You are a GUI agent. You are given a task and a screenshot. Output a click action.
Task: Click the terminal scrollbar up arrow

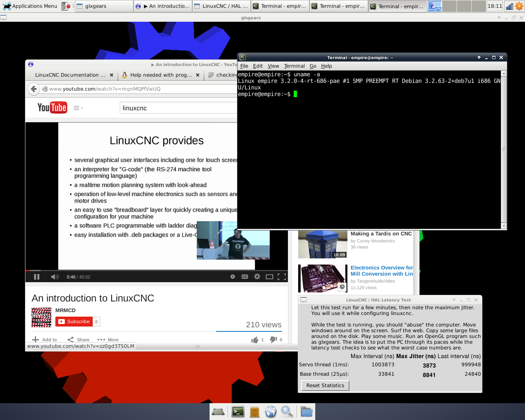504,74
